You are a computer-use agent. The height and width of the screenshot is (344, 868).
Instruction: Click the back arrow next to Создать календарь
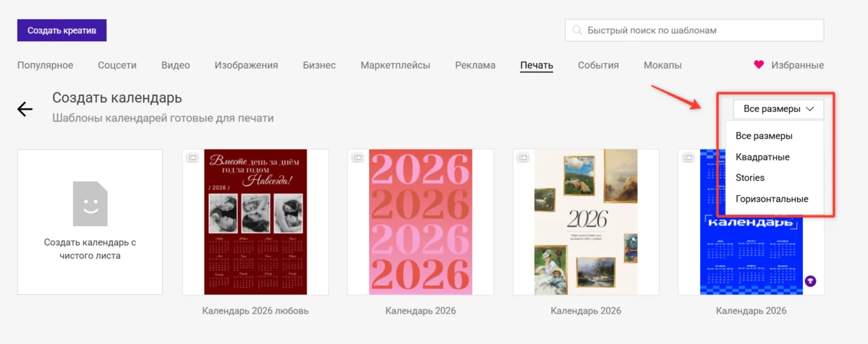pos(25,109)
